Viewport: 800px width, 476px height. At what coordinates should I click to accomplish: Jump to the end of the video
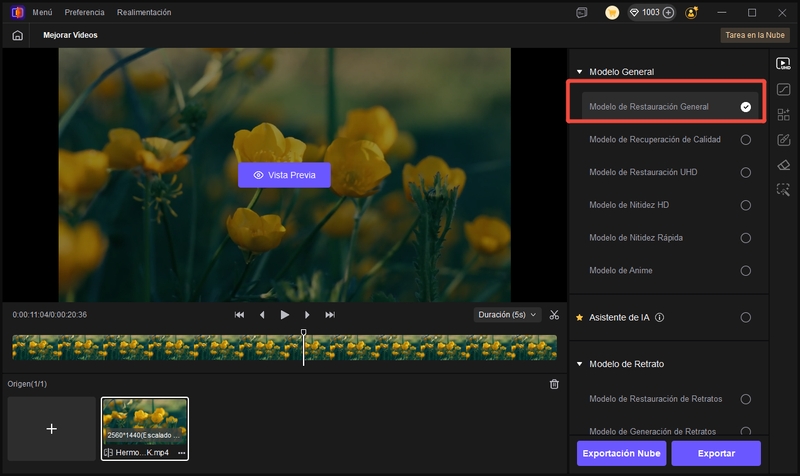tap(330, 315)
